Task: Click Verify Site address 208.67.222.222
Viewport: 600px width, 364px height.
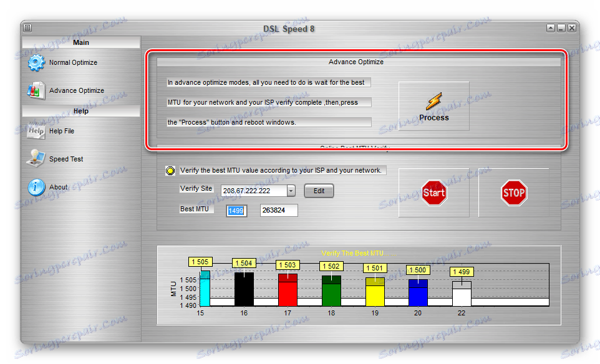Action: 254,190
